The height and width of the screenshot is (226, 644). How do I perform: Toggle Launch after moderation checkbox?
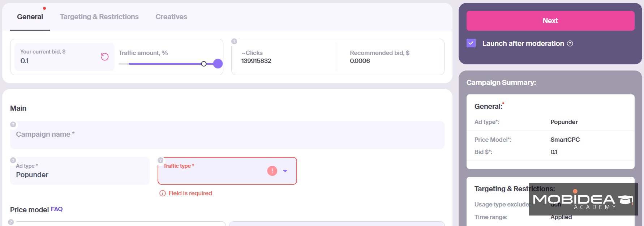click(x=471, y=43)
